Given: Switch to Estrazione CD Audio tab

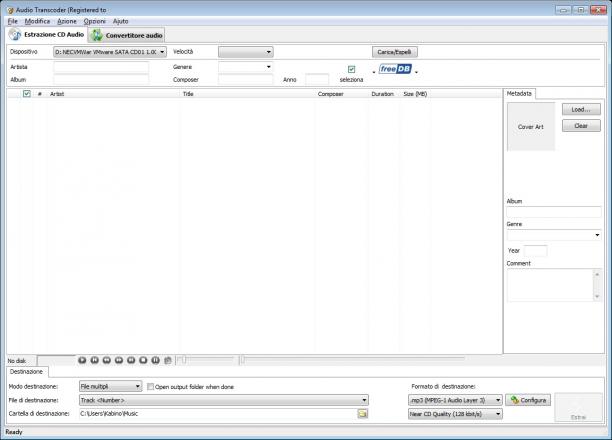Looking at the screenshot, I should [46, 35].
